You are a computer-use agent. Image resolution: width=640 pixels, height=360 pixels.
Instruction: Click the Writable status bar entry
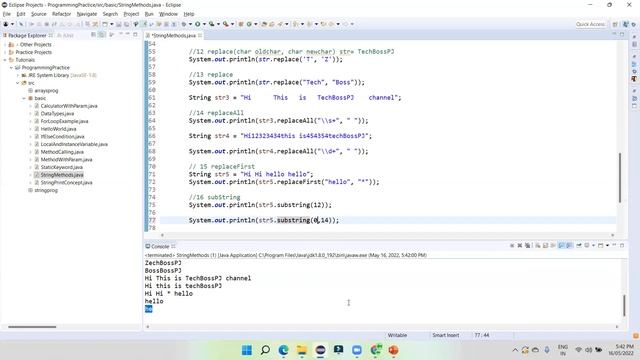pos(397,335)
